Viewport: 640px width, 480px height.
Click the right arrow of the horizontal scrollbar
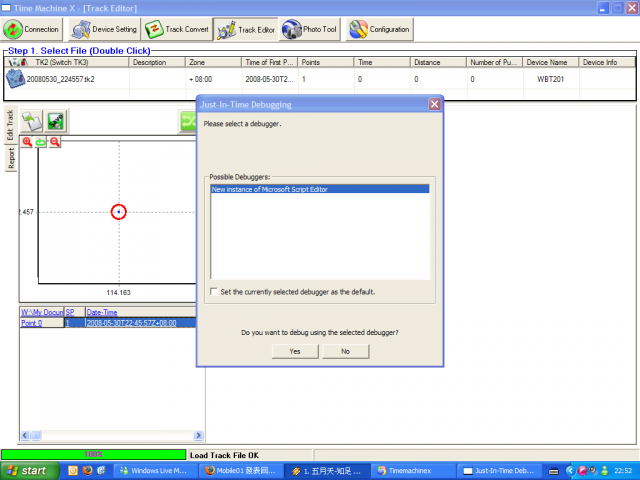[199, 436]
